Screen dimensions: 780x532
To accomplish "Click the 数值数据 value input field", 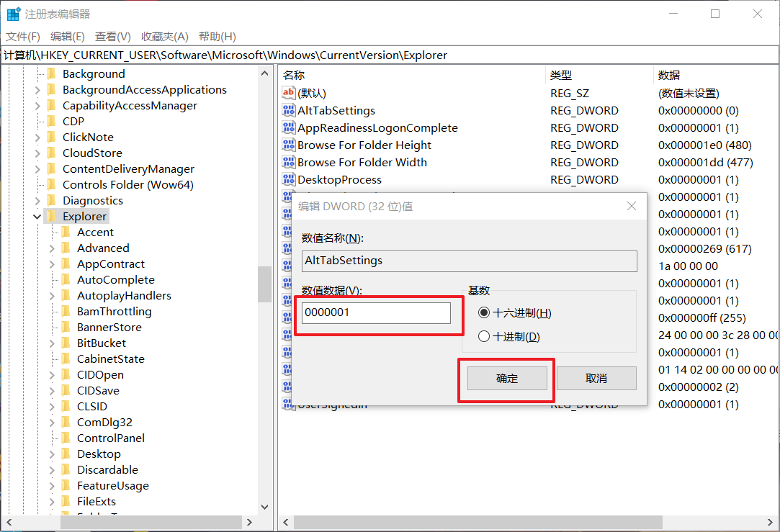I will tap(376, 313).
